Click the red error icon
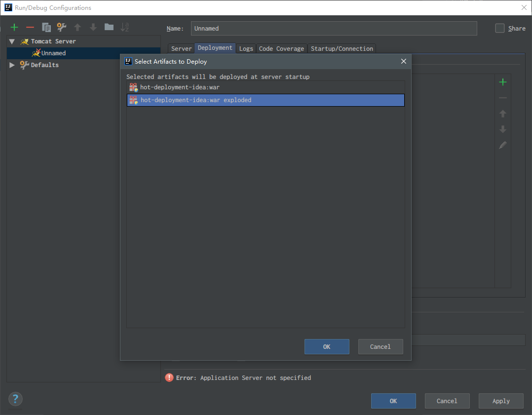The width and height of the screenshot is (532, 415). coord(169,377)
